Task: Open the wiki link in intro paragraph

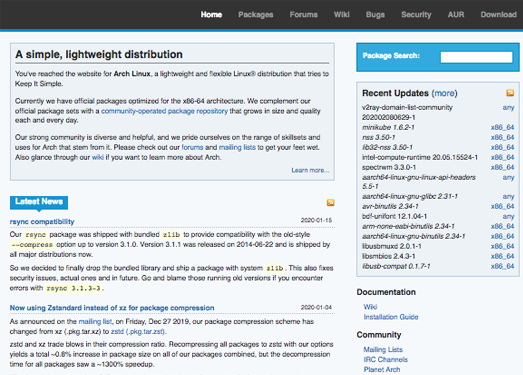Action: pos(98,157)
